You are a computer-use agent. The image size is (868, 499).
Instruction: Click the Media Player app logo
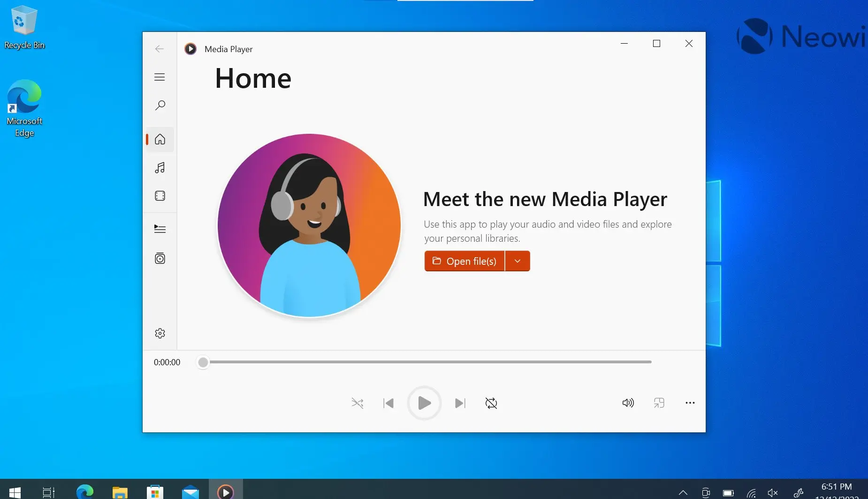coord(190,49)
